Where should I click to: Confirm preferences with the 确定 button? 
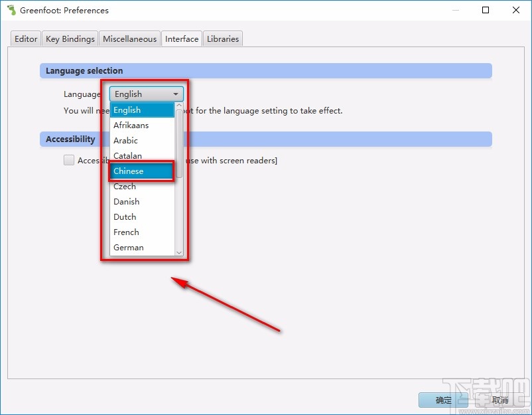tap(443, 400)
